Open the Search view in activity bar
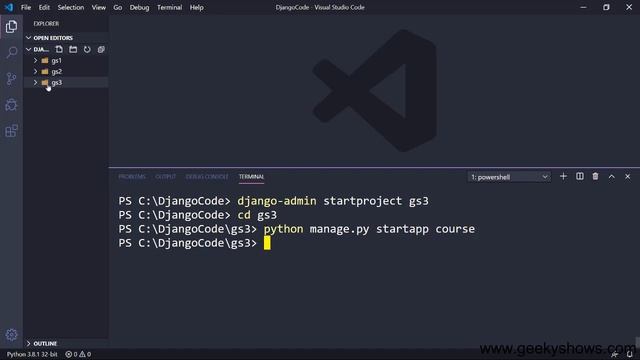 click(x=11, y=52)
